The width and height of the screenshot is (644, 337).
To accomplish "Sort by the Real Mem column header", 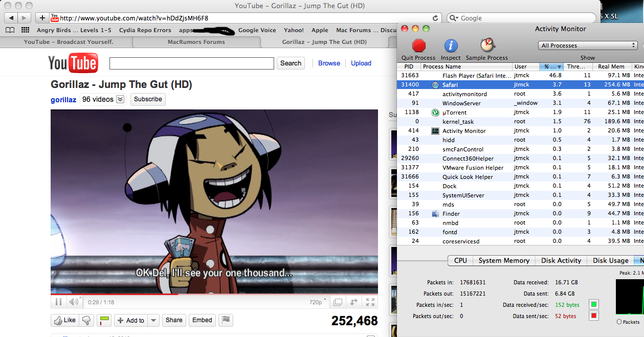I will tap(612, 66).
